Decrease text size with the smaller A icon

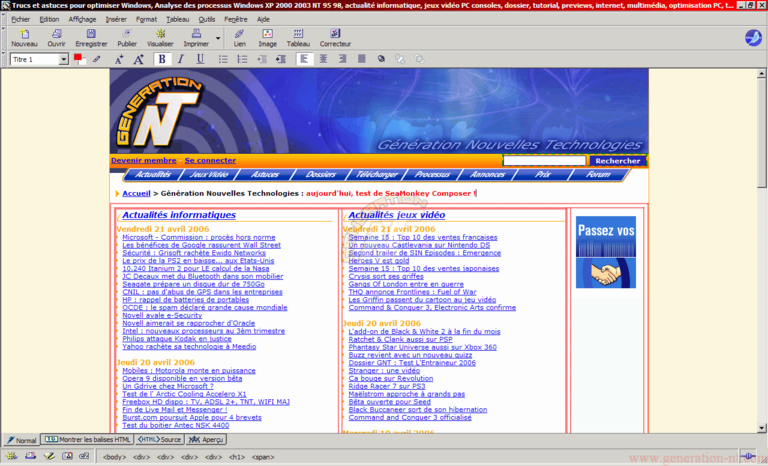point(119,60)
